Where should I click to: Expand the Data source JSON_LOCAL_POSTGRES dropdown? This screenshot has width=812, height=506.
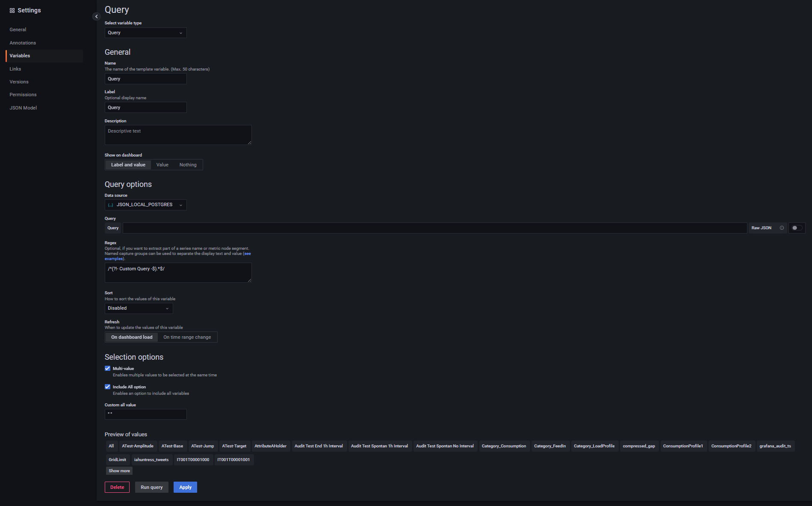145,205
